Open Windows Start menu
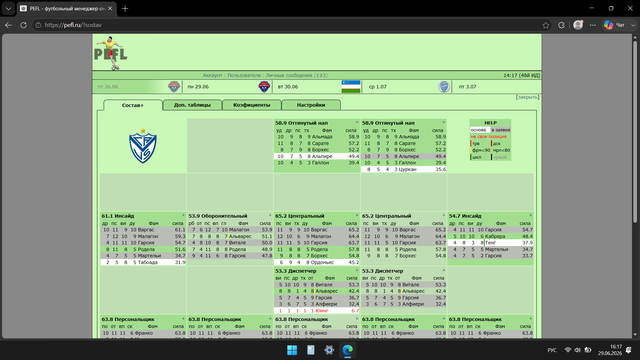 (292, 350)
